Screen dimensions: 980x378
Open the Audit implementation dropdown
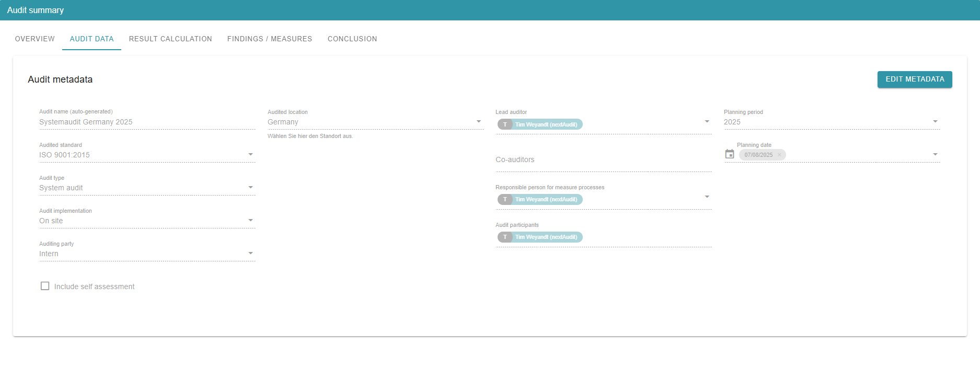[x=250, y=220]
